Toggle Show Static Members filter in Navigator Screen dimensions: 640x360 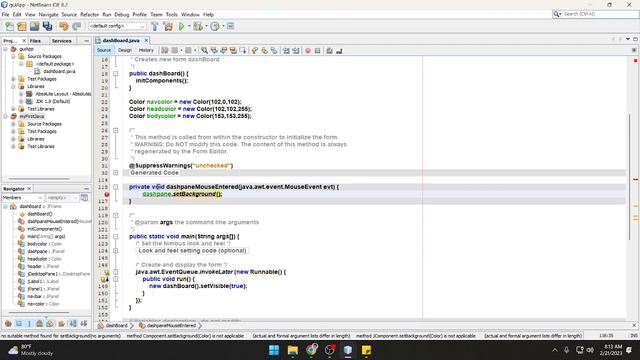(29, 324)
